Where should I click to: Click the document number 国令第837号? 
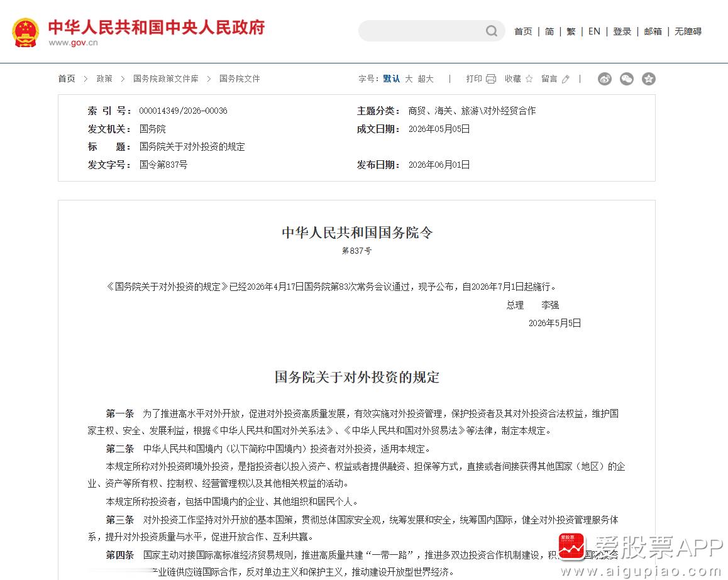click(163, 164)
